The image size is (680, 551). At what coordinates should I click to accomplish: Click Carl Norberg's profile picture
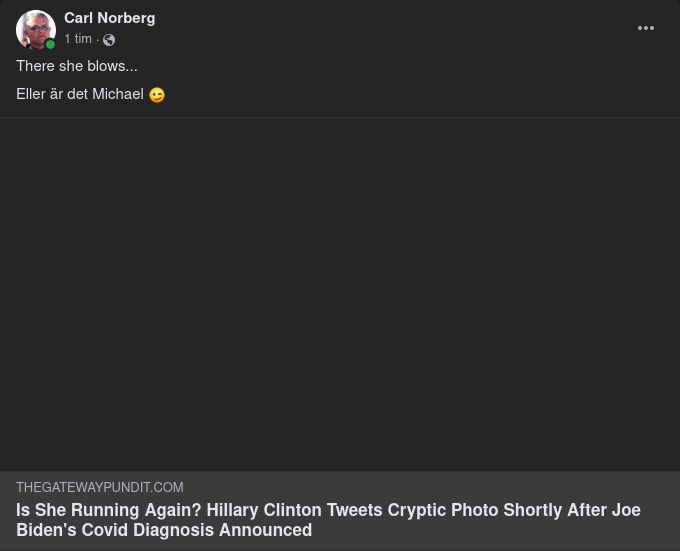tap(35, 29)
